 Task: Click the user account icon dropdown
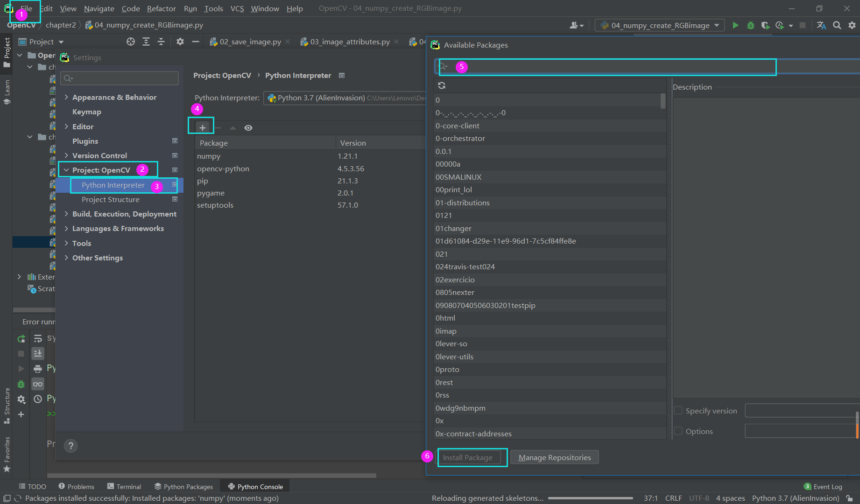coord(577,25)
